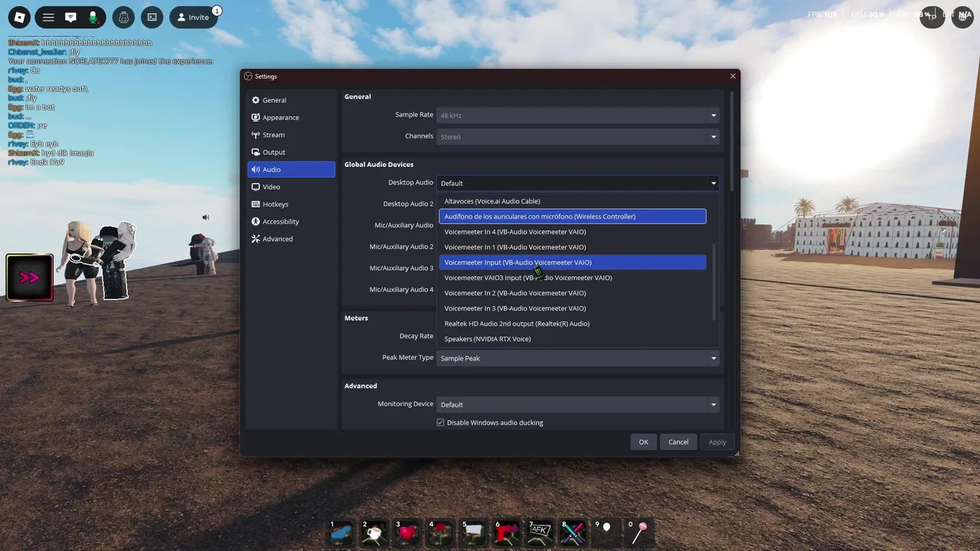Select the Audio settings tab
Image resolution: width=980 pixels, height=551 pixels.
point(291,169)
